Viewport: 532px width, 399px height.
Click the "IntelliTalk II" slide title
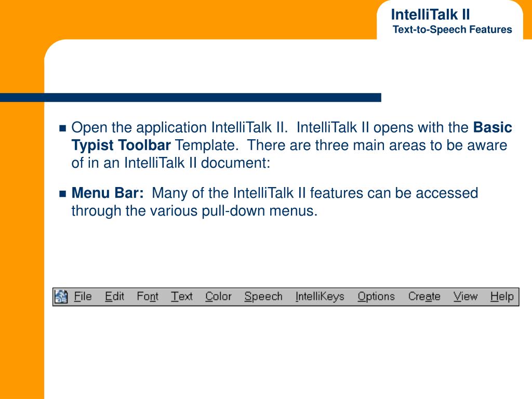point(430,15)
